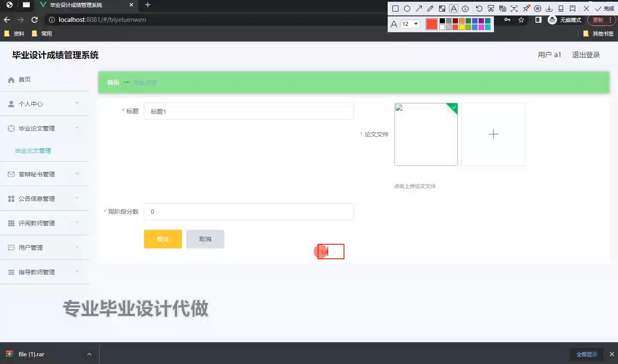The image size is (618, 364).
Task: Pick the white color swatch
Action: 442,27
